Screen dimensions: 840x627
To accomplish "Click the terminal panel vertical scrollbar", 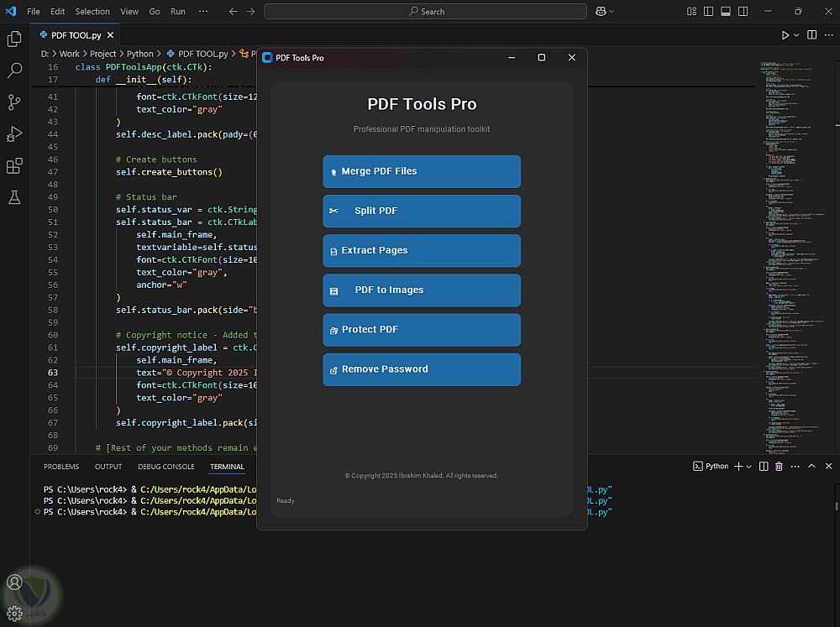I will (836, 507).
